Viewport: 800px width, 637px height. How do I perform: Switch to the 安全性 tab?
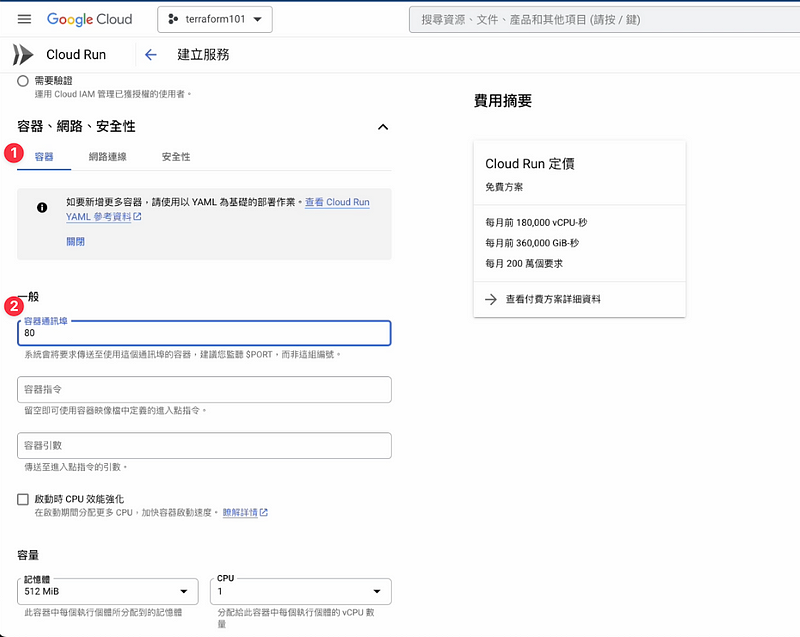point(176,157)
